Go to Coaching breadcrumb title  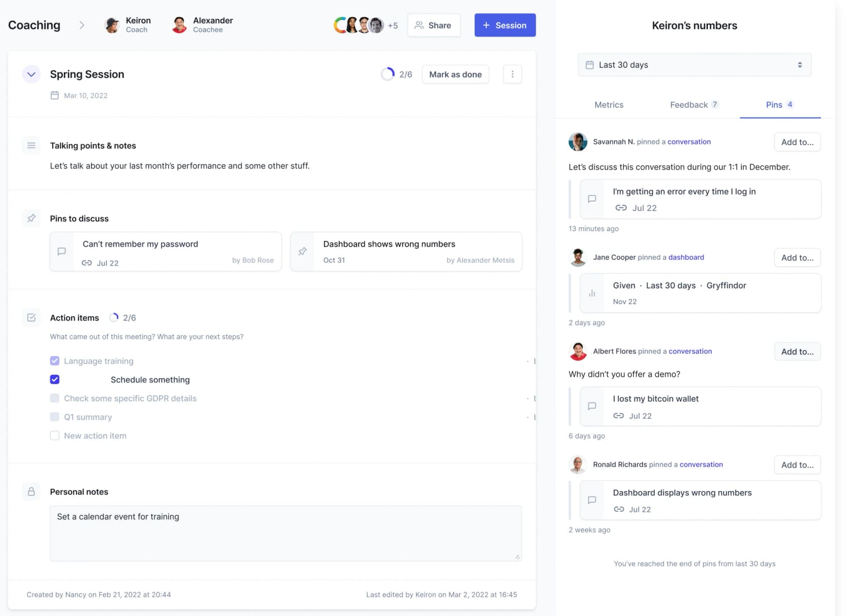coord(34,25)
